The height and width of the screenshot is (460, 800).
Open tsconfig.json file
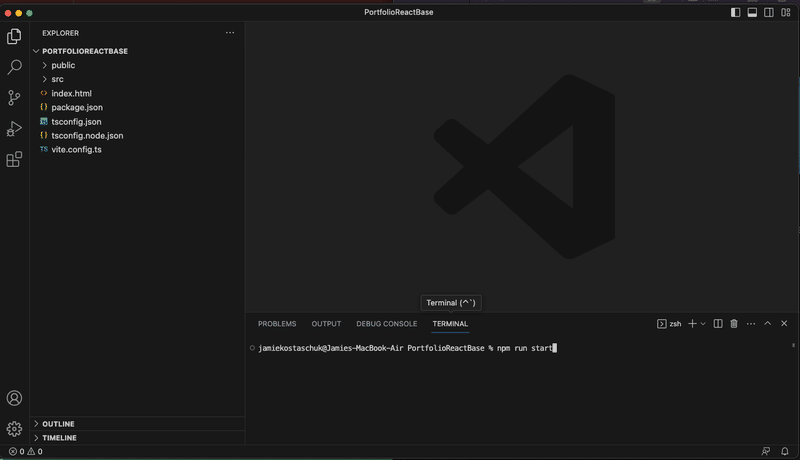[76, 121]
